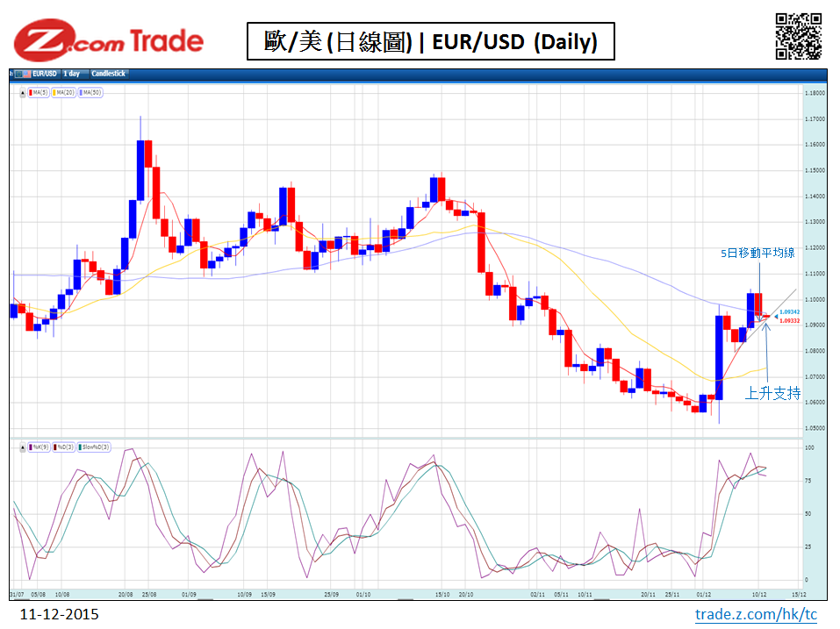Open the Candlestick chart type selector

[109, 74]
